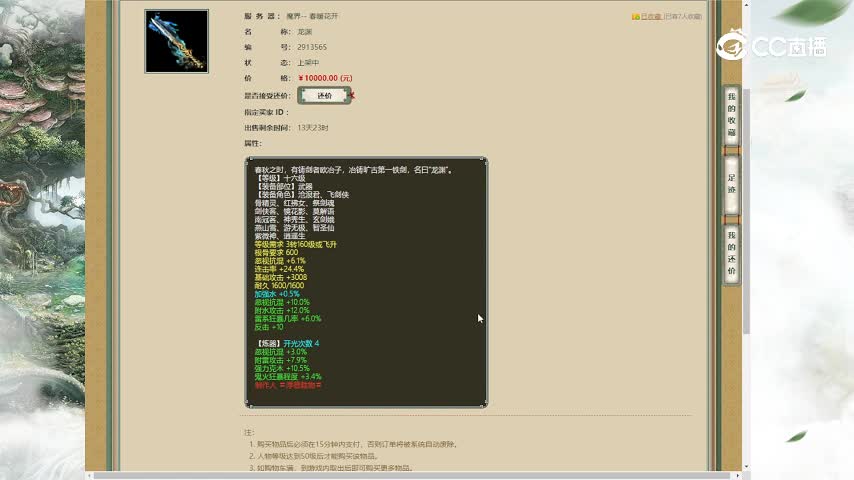Click the scroll-up arrow of vertical scrollbar
This screenshot has width=854, height=480.
pos(746,4)
